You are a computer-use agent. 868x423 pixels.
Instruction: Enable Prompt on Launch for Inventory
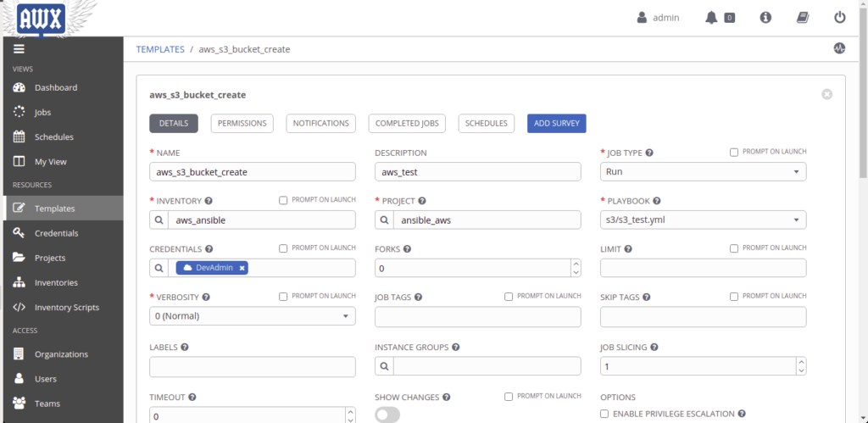[283, 200]
